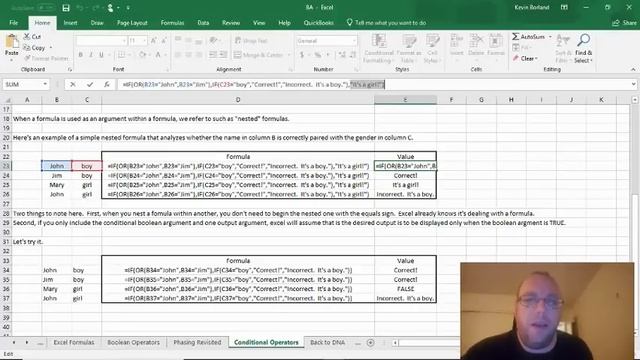Open the Name Box dropdown arrow
This screenshot has height=360, width=640.
(45, 84)
